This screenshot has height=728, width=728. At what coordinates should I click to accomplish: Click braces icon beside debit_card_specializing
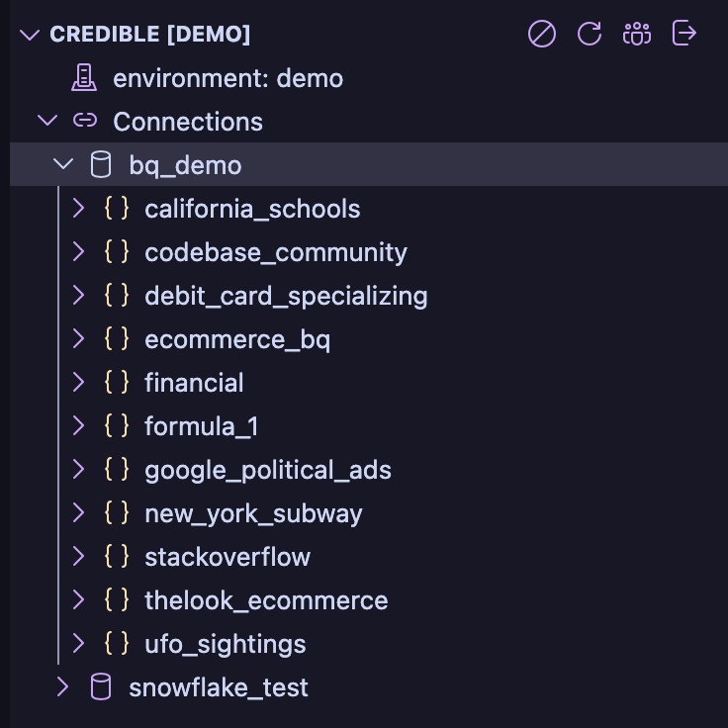pyautogui.click(x=117, y=295)
